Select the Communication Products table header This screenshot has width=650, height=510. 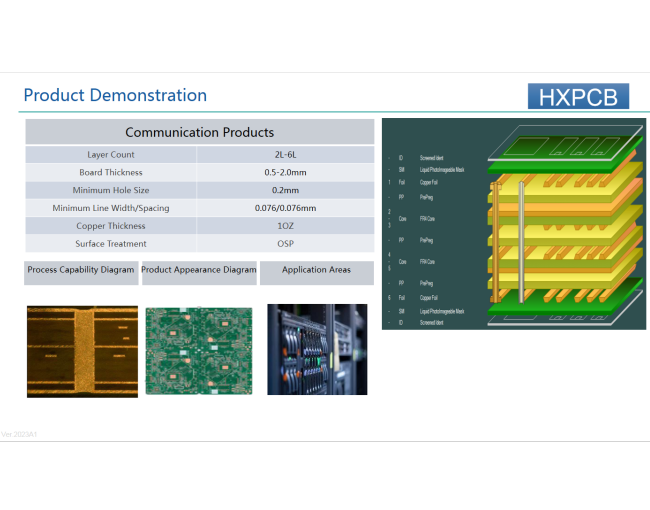199,132
